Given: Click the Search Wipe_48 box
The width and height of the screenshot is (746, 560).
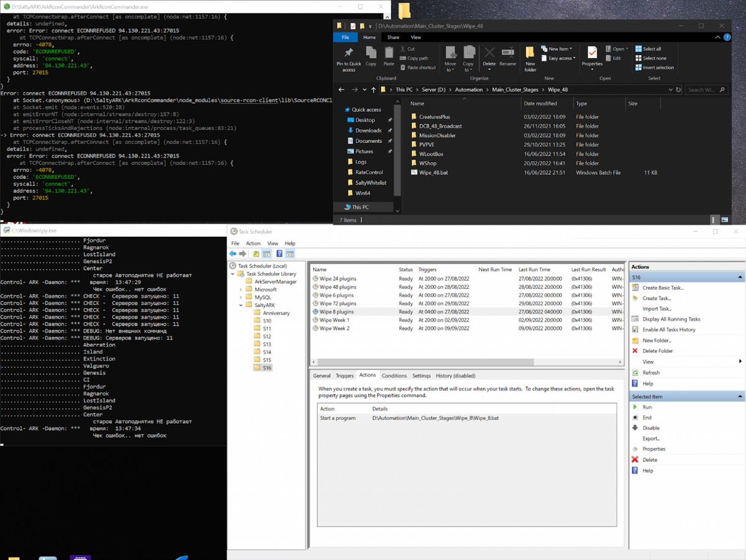Looking at the screenshot, I should 707,90.
